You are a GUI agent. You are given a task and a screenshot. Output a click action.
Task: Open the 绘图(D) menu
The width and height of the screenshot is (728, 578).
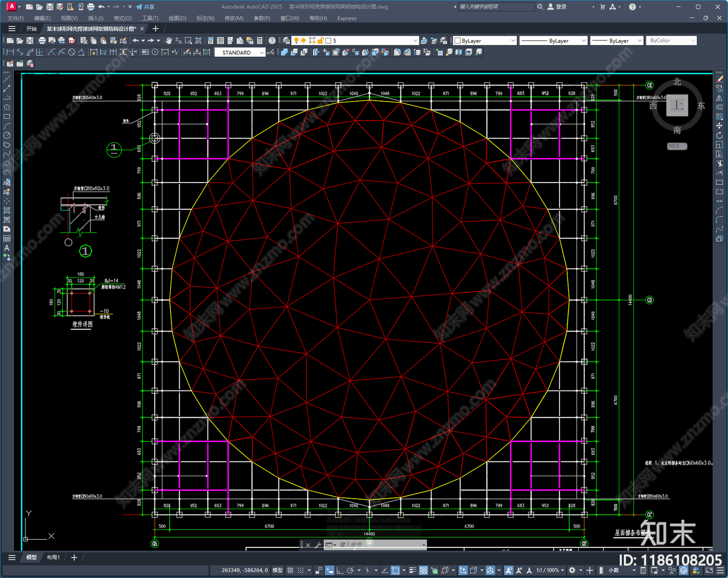[x=177, y=18]
